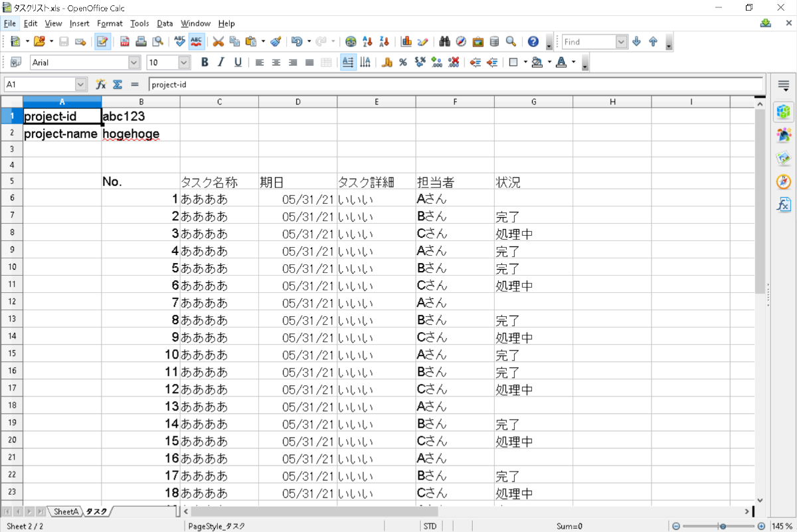Open the File menu

click(9, 23)
